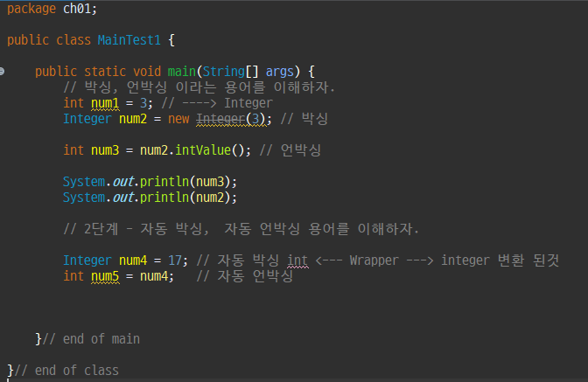Click the main method name

tap(182, 71)
